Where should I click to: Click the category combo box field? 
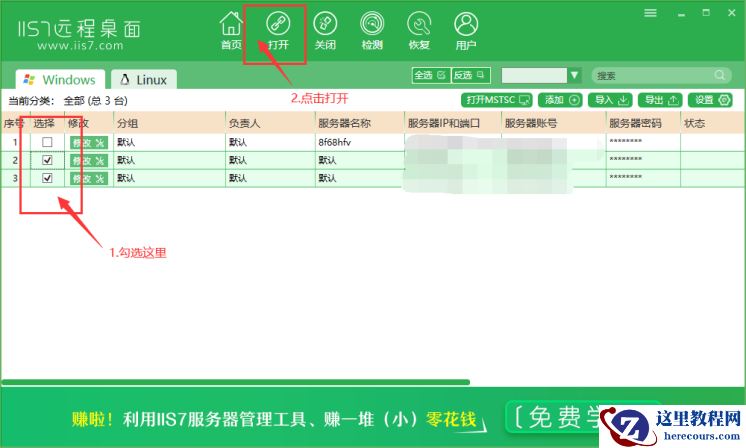pos(534,75)
